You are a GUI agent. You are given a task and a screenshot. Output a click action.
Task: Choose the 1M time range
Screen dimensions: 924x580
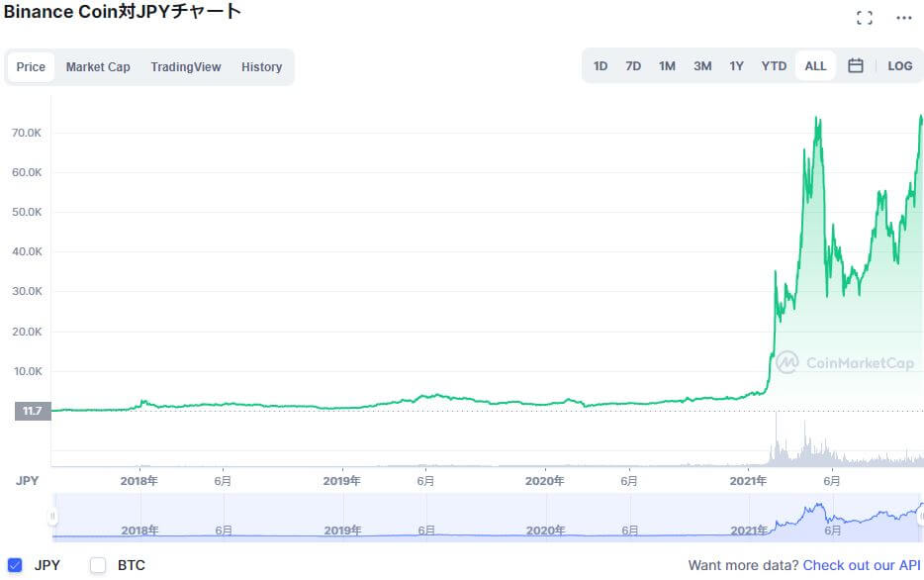pos(667,66)
